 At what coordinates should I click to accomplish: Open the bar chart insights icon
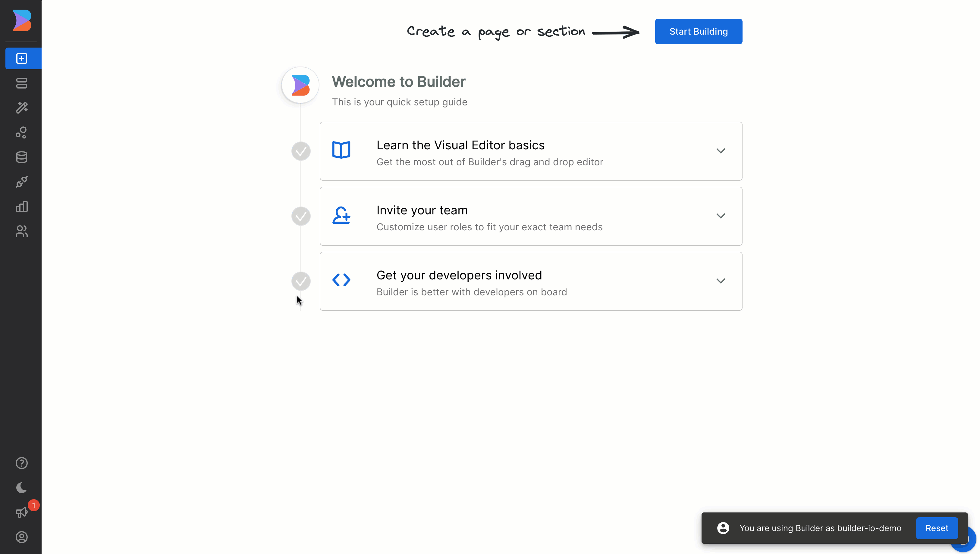tap(22, 207)
